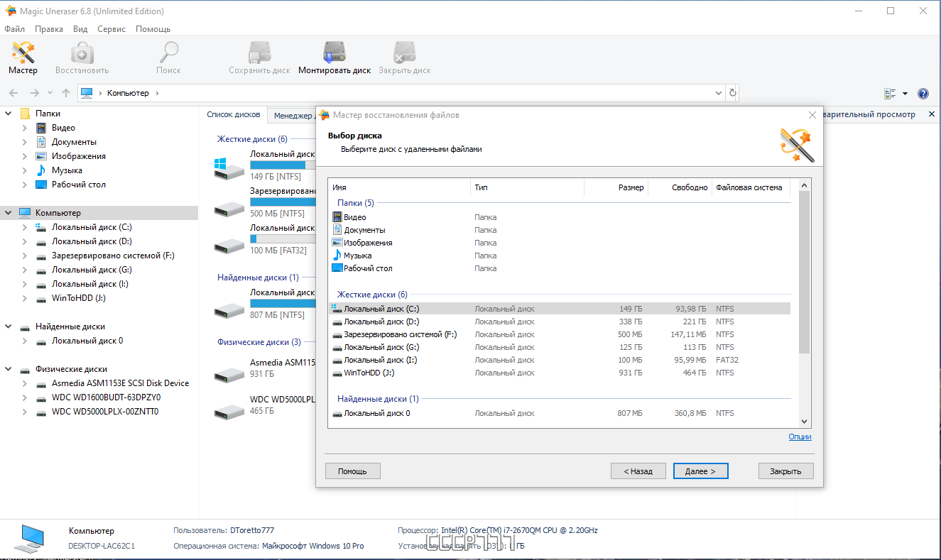Open the Сервис menu

(111, 29)
